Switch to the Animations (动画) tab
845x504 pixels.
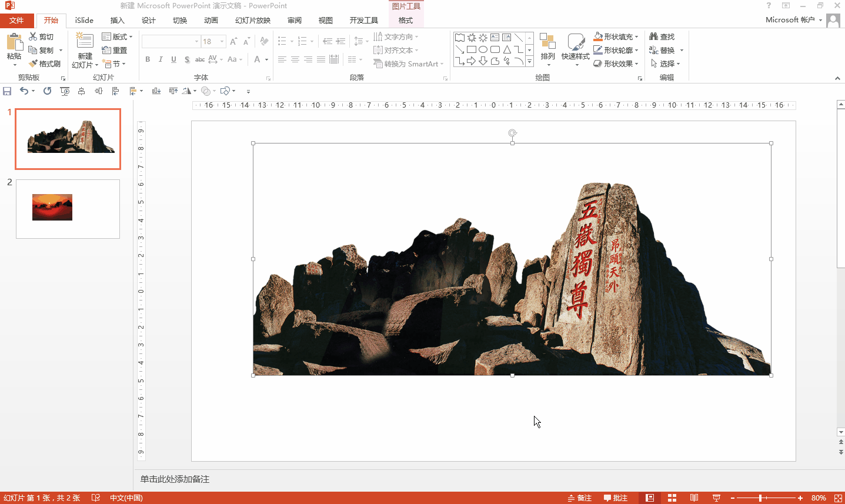[x=211, y=20]
